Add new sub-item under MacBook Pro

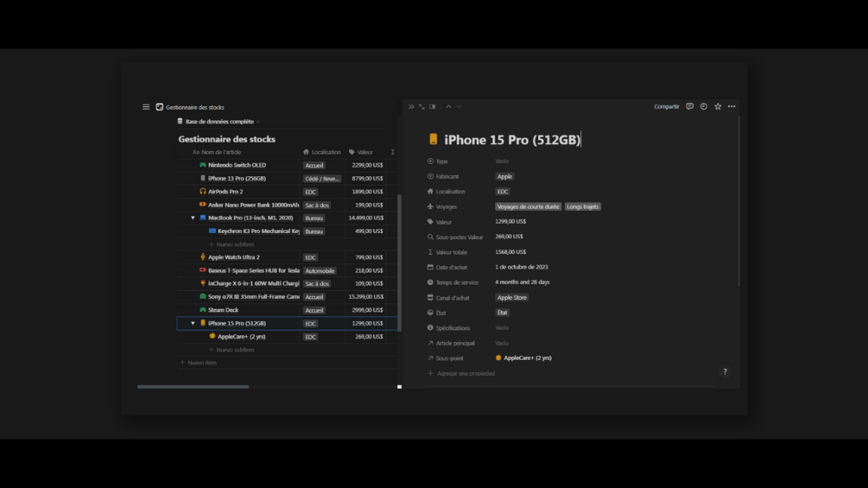point(231,244)
